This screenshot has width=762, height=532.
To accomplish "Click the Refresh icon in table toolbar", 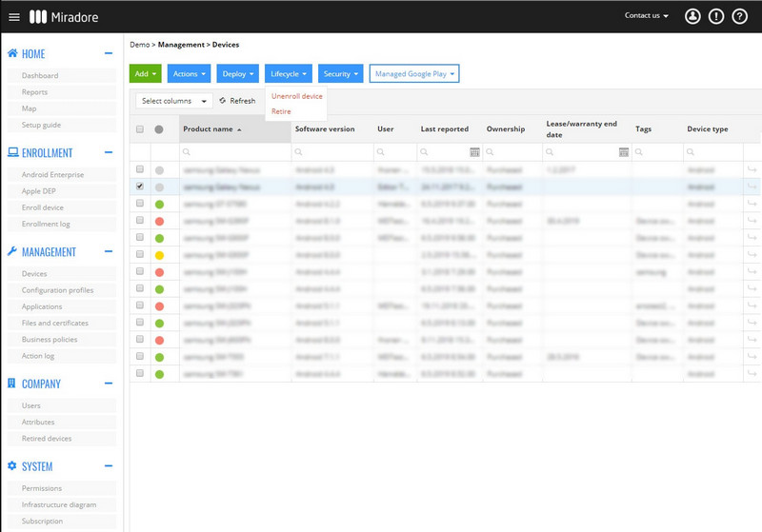I will point(223,101).
